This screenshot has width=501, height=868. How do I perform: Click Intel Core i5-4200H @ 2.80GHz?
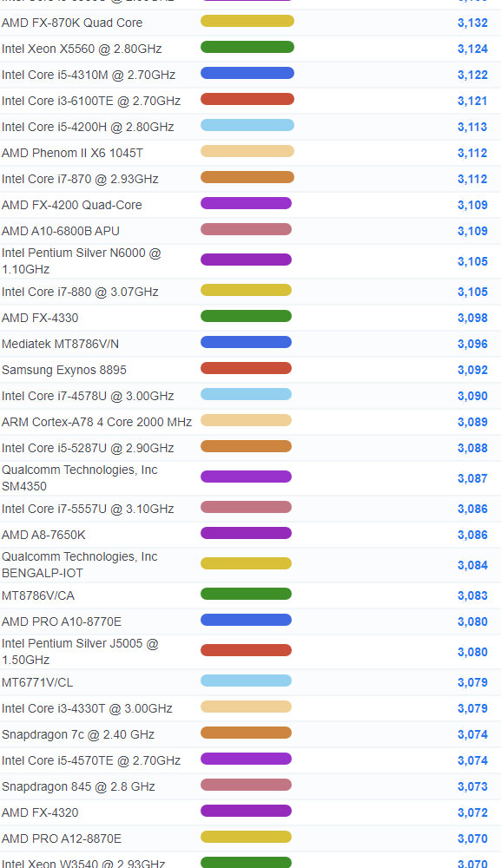point(88,127)
